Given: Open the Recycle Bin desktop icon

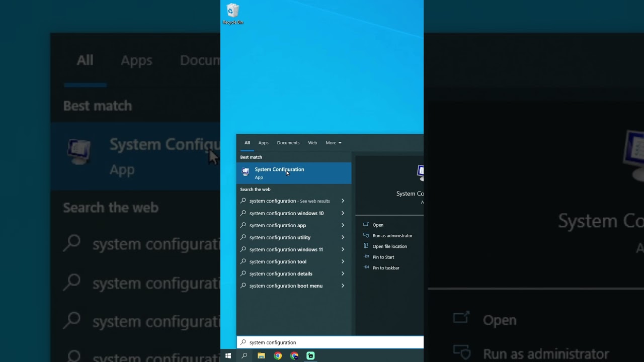Looking at the screenshot, I should [233, 14].
